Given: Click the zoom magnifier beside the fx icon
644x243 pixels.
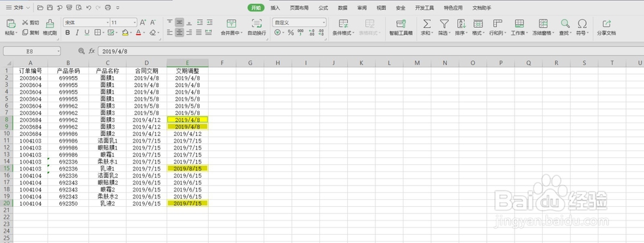Looking at the screenshot, I should tap(81, 51).
